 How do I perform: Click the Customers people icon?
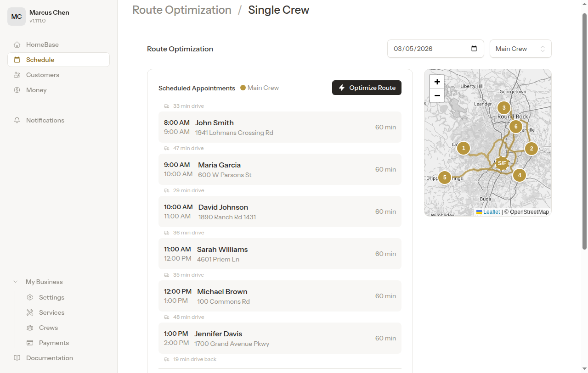[x=17, y=75]
